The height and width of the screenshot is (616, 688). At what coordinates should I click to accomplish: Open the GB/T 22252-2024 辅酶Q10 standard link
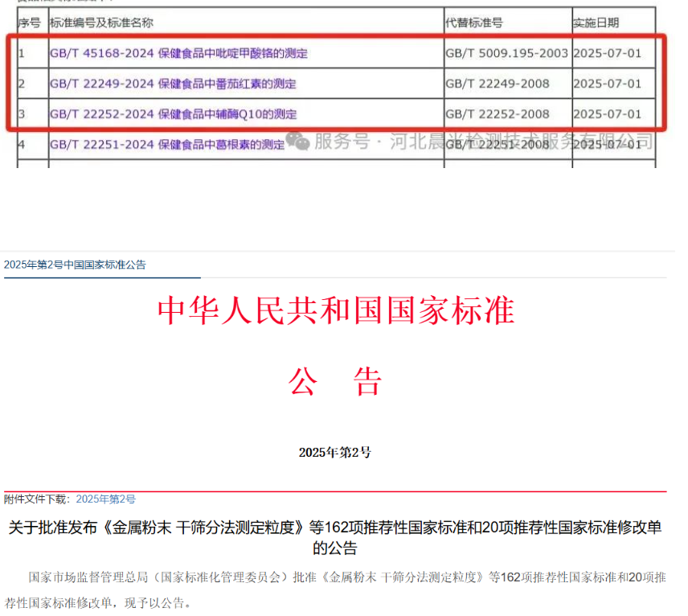[173, 114]
